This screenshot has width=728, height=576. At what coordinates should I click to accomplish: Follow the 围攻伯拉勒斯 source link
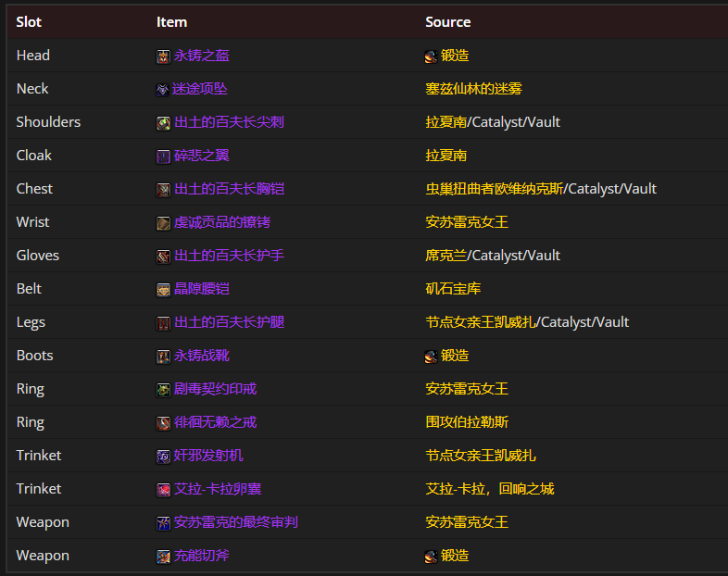pyautogui.click(x=467, y=422)
